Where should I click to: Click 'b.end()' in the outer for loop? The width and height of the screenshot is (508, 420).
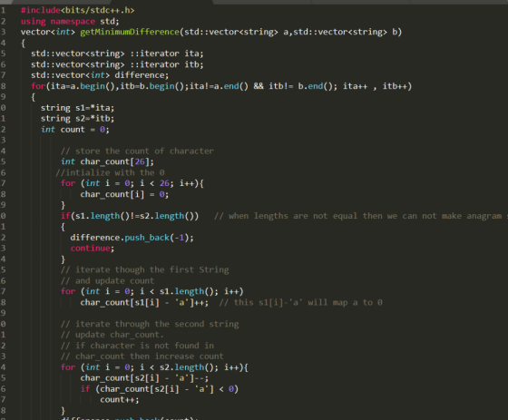coord(316,86)
